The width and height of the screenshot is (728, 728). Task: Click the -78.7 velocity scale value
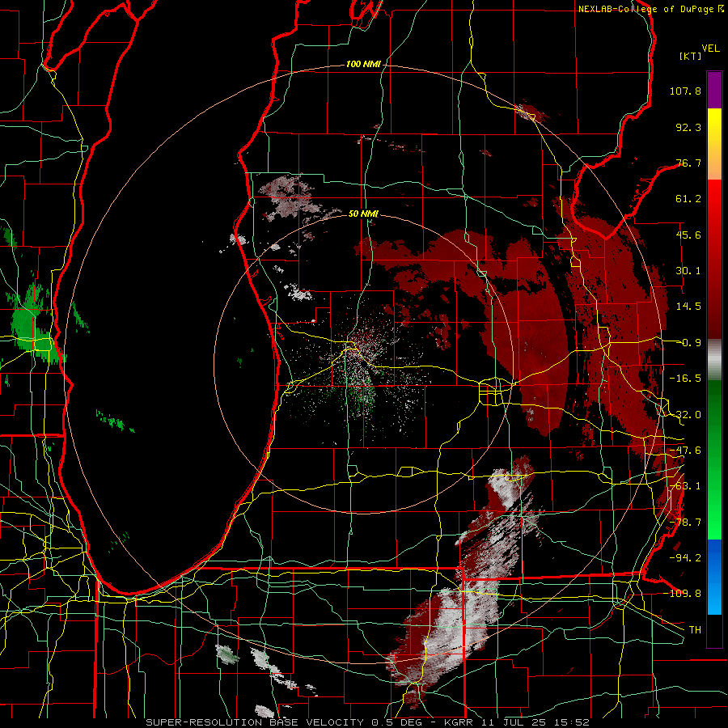685,523
